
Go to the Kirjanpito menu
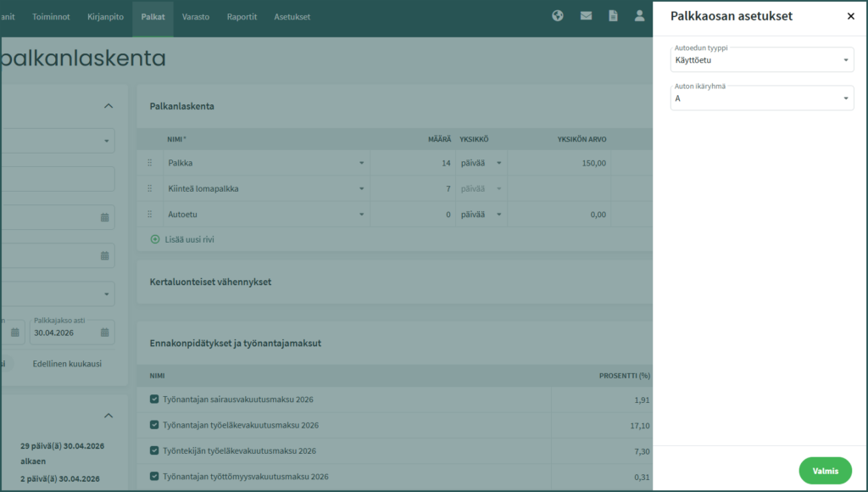click(x=106, y=16)
